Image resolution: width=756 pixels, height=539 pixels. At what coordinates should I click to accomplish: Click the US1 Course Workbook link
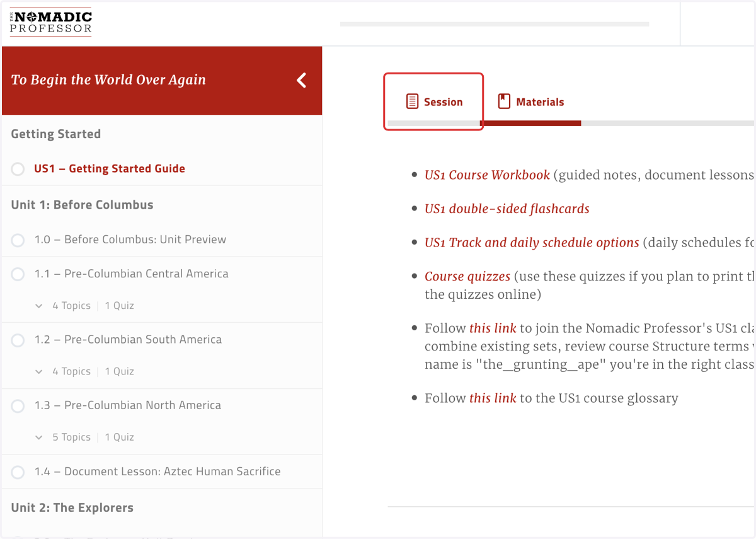[x=487, y=175]
